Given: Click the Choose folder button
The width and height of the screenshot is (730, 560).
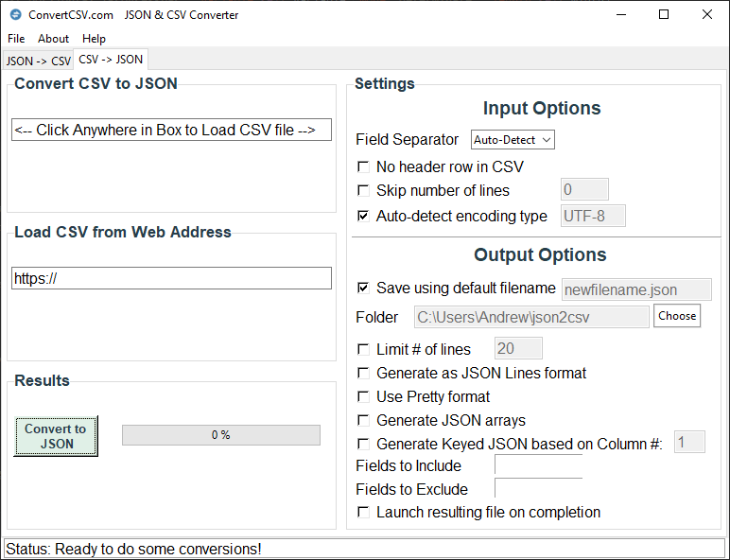Looking at the screenshot, I should 677,316.
